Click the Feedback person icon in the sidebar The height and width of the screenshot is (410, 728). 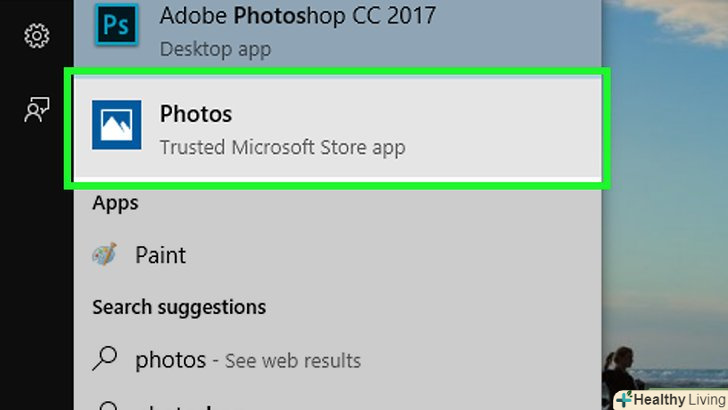click(37, 111)
